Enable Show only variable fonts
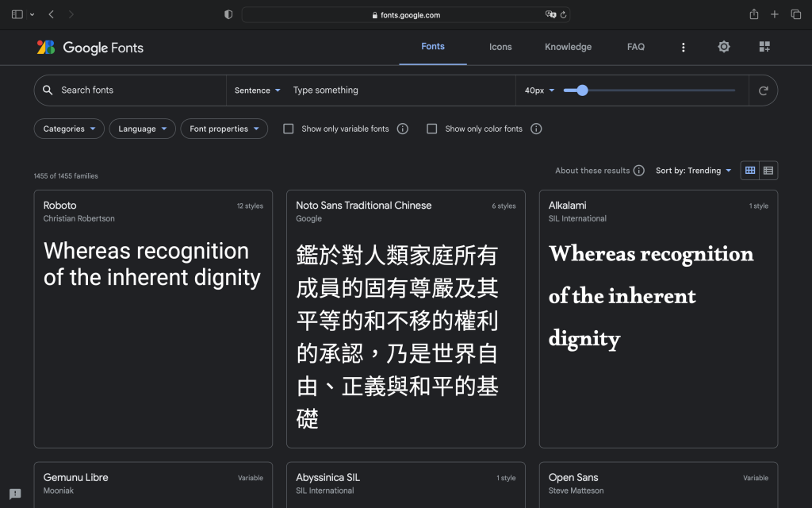 point(289,129)
